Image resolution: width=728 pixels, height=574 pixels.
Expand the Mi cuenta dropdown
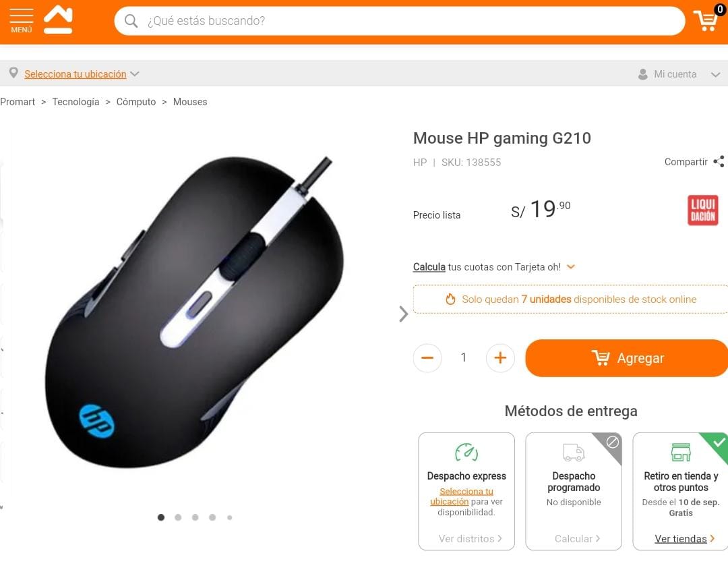[715, 74]
